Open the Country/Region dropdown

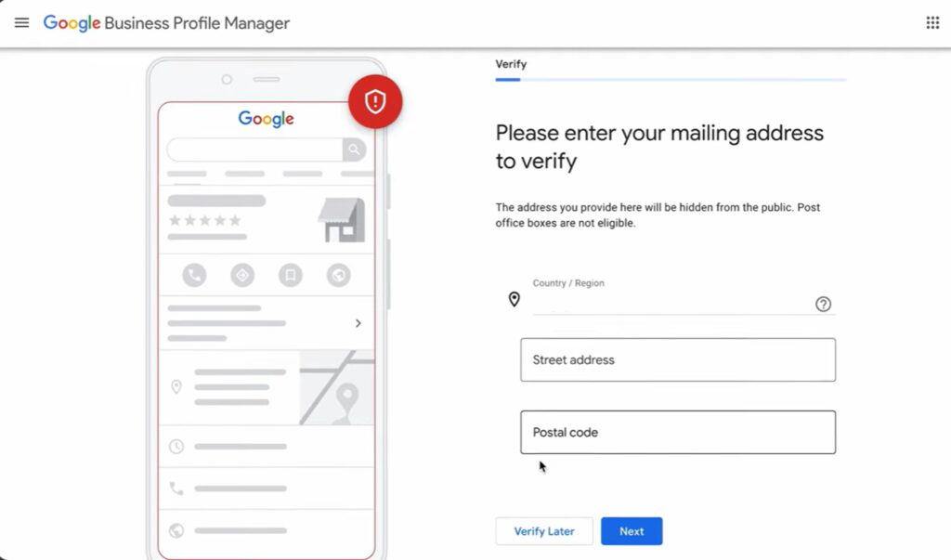[x=678, y=306]
